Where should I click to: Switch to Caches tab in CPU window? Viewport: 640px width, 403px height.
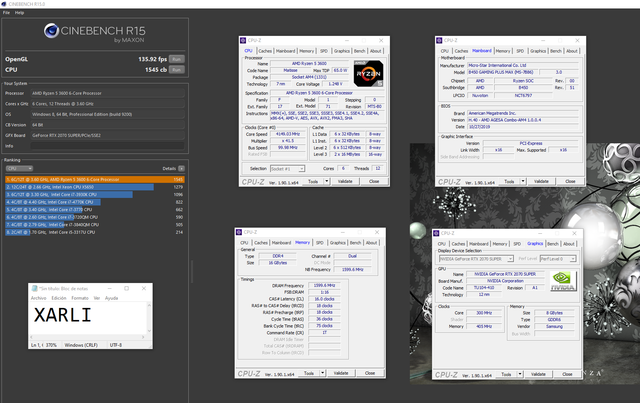pyautogui.click(x=265, y=51)
